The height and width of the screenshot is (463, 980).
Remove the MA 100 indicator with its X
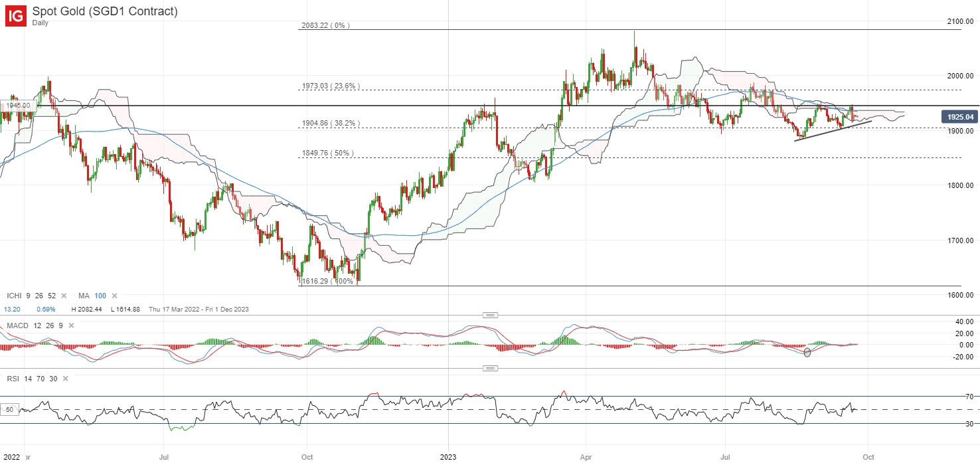pos(114,296)
